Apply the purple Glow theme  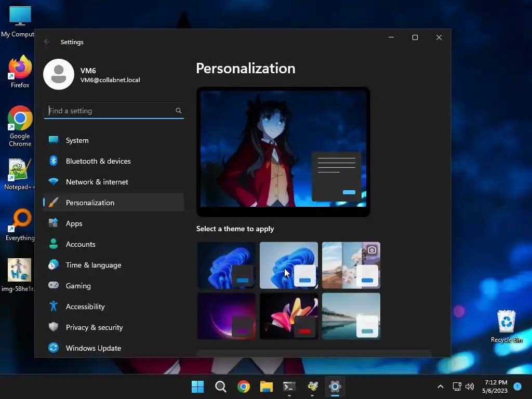tap(227, 316)
